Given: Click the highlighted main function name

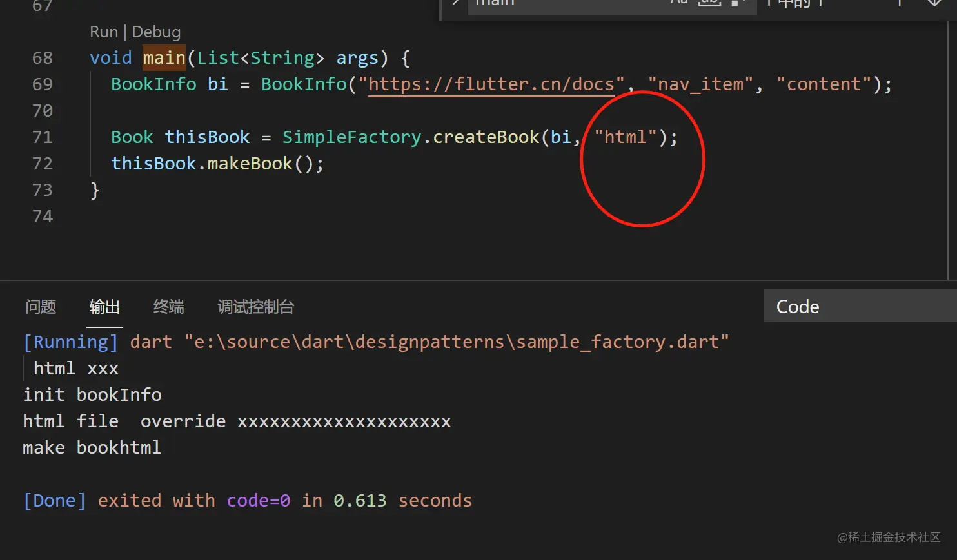Looking at the screenshot, I should pyautogui.click(x=164, y=58).
